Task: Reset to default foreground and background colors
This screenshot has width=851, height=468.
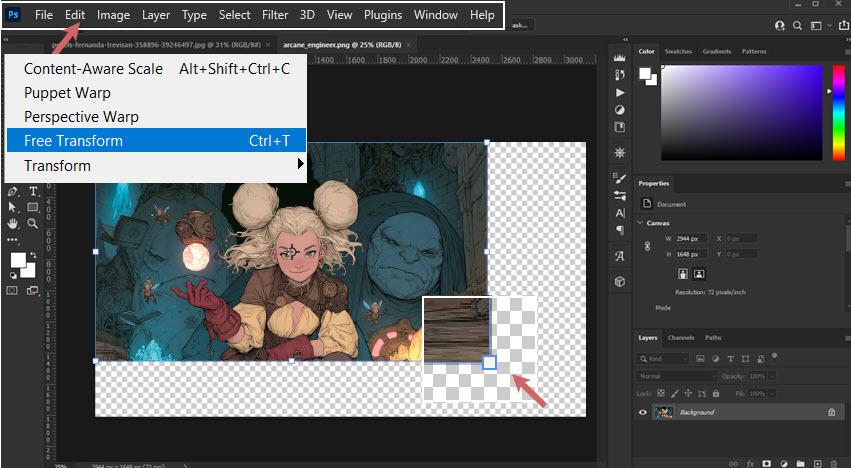Action: pos(13,275)
